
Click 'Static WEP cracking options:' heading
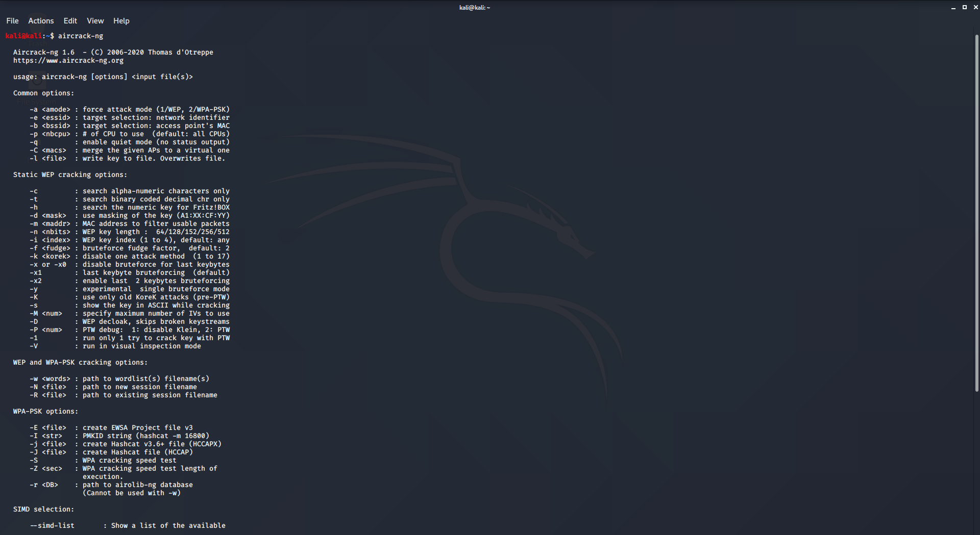(70, 175)
